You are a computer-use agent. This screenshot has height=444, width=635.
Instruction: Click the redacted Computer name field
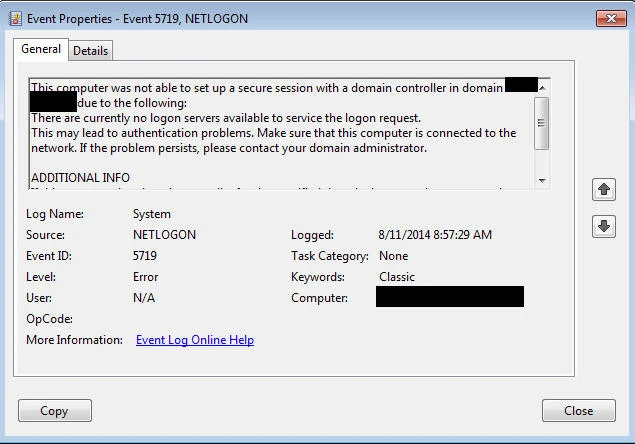coord(450,297)
